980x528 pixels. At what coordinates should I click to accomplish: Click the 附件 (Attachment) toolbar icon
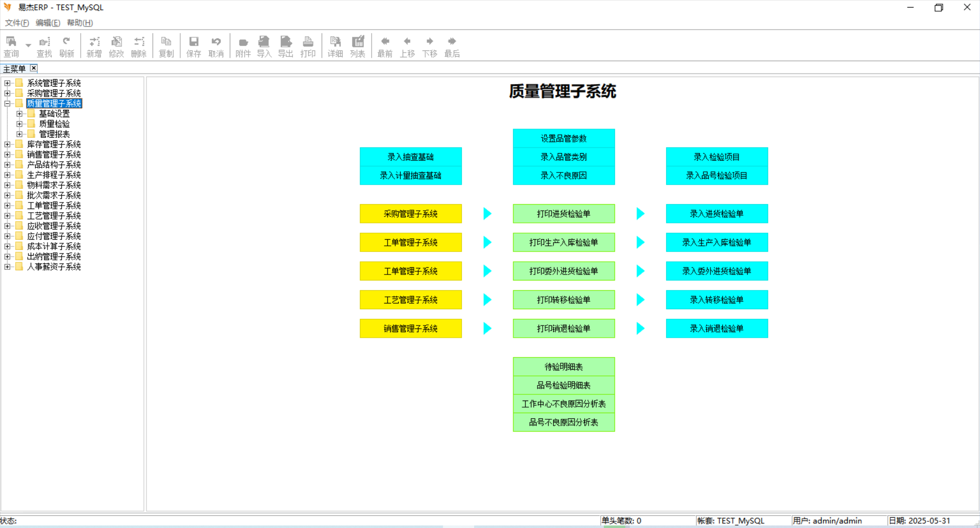click(x=243, y=46)
